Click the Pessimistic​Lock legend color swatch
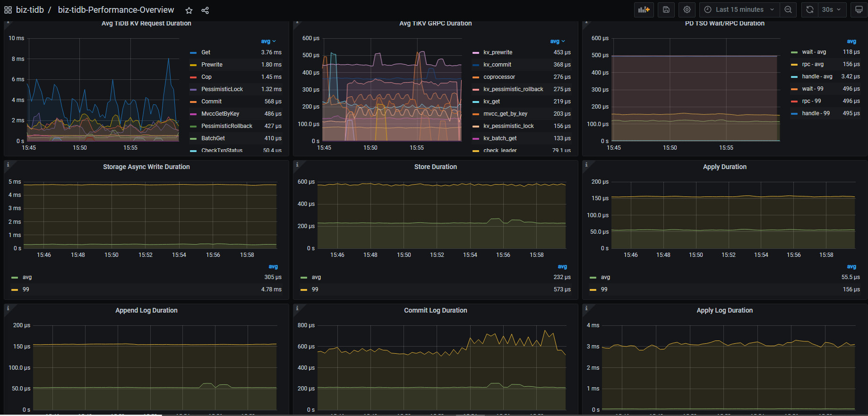 (x=193, y=89)
